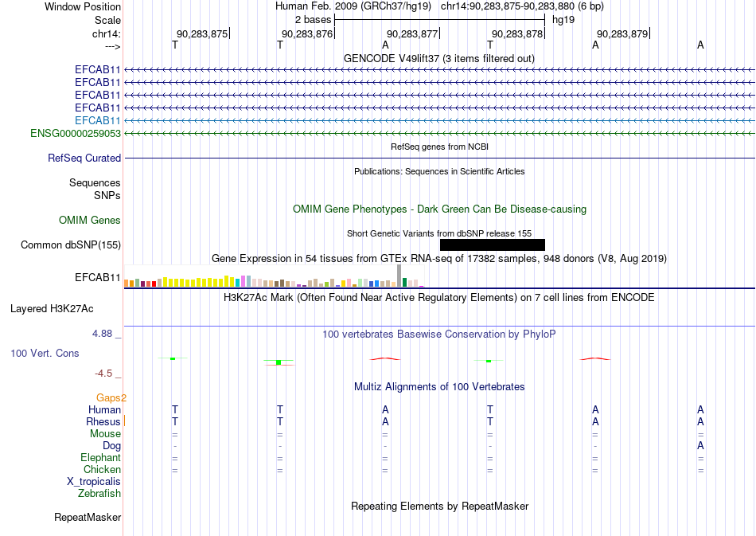Open the OMIM Genes track label

click(90, 221)
